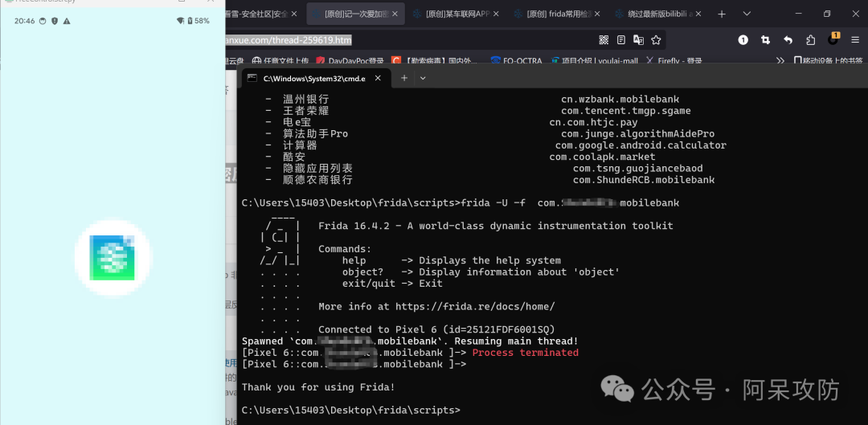Click the com.tsng.guojiancebaod package name

pos(637,168)
